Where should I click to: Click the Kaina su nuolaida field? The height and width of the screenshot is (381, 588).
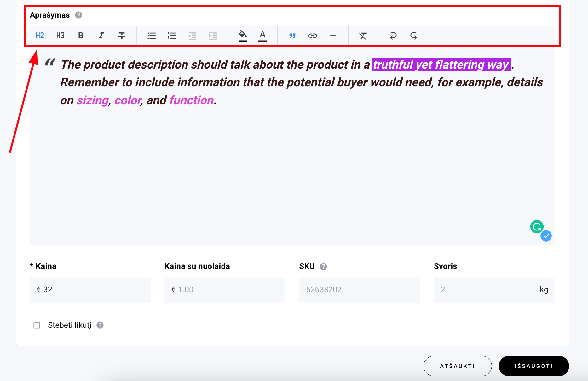point(225,290)
